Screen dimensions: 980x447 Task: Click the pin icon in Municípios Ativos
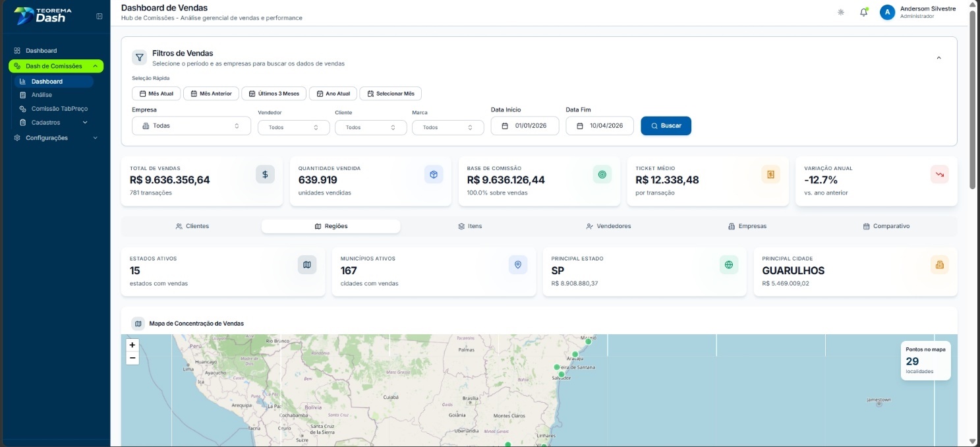point(518,264)
